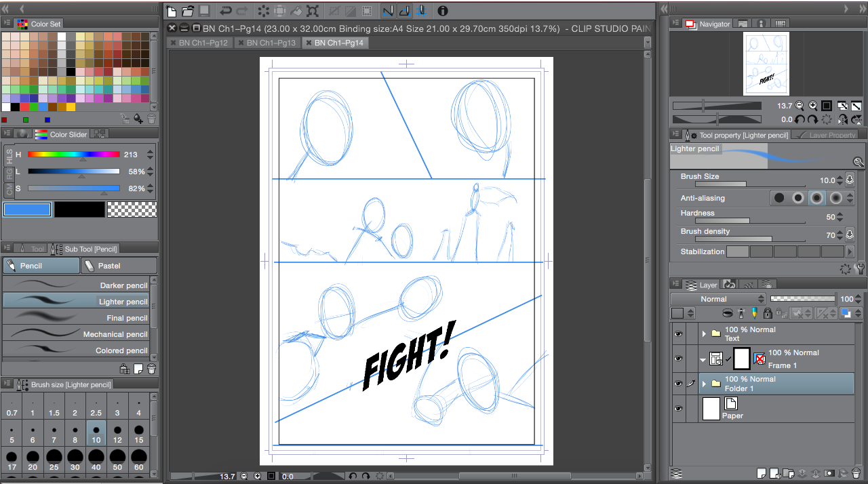Screen dimensions: 868x484
Task: Collapse the Frame 1 folder
Action: point(703,359)
